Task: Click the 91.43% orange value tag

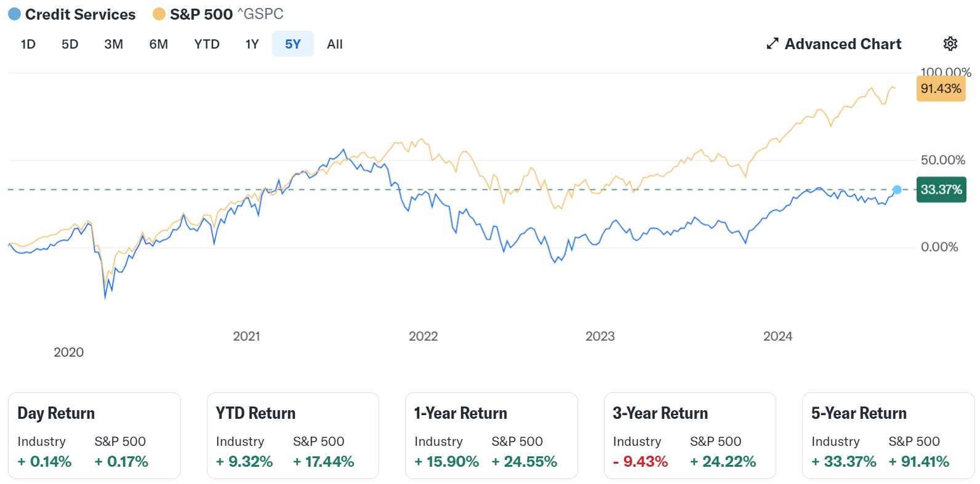Action: pyautogui.click(x=941, y=89)
